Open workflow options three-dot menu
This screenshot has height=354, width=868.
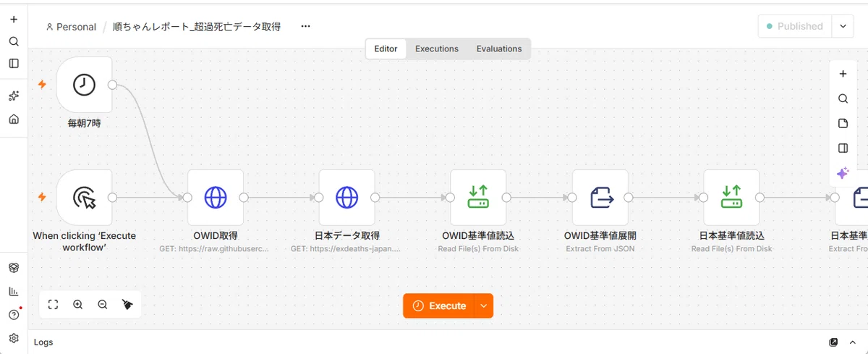click(305, 26)
